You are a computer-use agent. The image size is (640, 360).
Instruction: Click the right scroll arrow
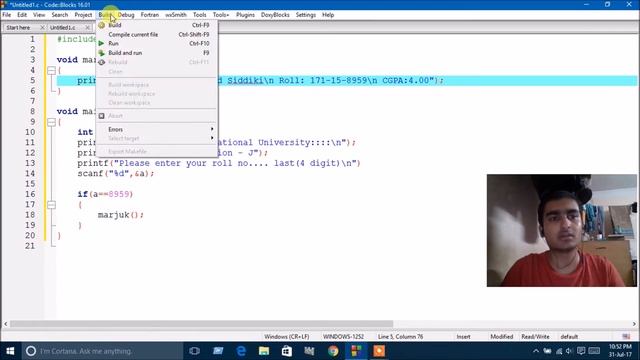coord(634,324)
